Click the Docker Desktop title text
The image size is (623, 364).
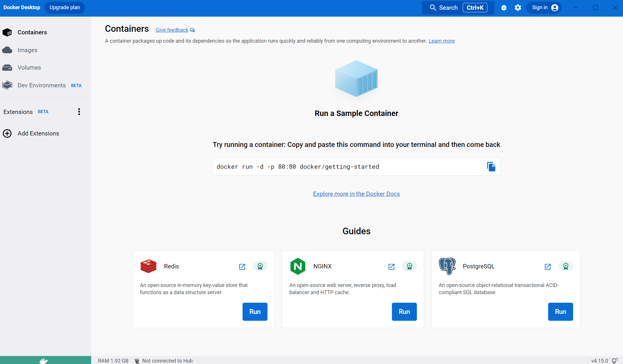tap(22, 7)
